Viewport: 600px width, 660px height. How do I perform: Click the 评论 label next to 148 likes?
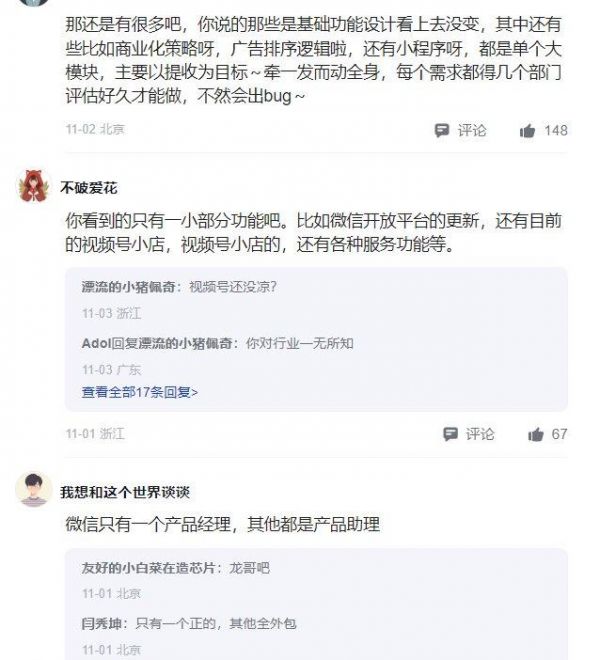(x=472, y=131)
